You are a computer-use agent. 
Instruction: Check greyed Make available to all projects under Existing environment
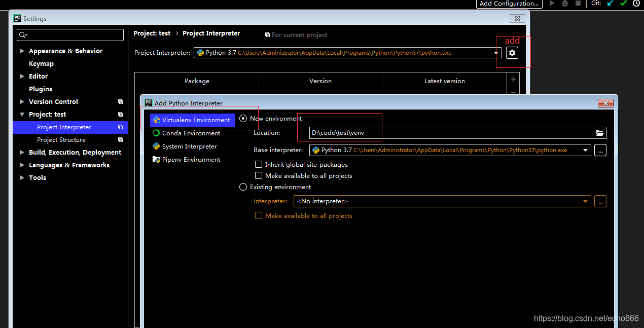click(x=259, y=215)
